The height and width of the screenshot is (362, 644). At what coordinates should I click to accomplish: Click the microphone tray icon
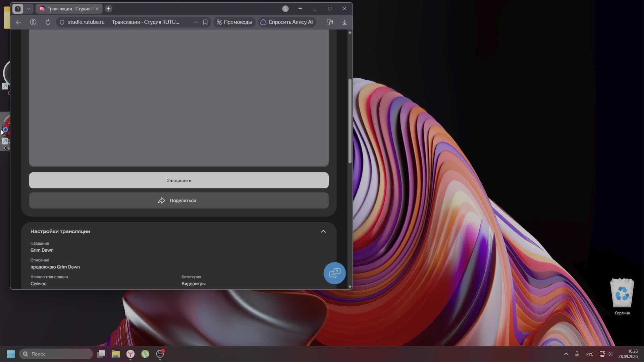(577, 354)
